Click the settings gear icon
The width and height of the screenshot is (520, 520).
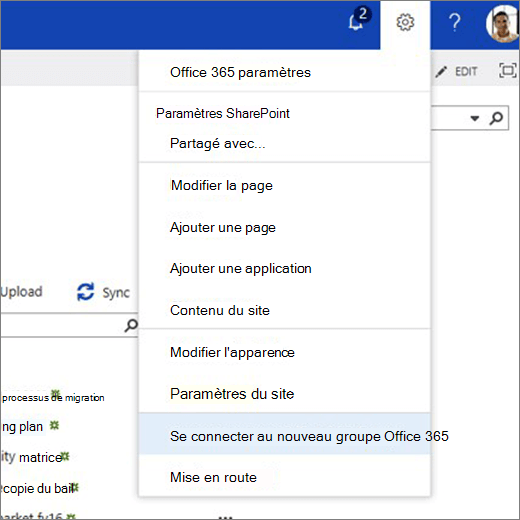click(405, 23)
